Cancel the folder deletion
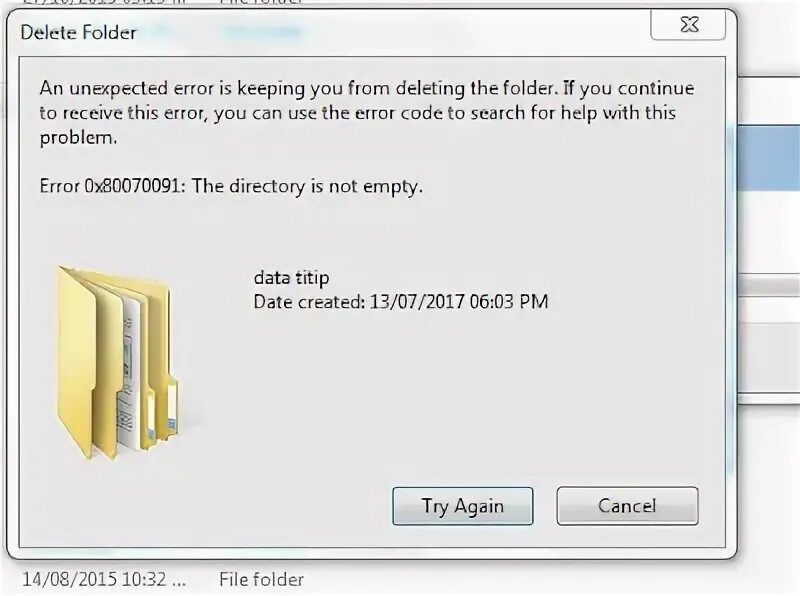The height and width of the screenshot is (596, 800). click(627, 506)
